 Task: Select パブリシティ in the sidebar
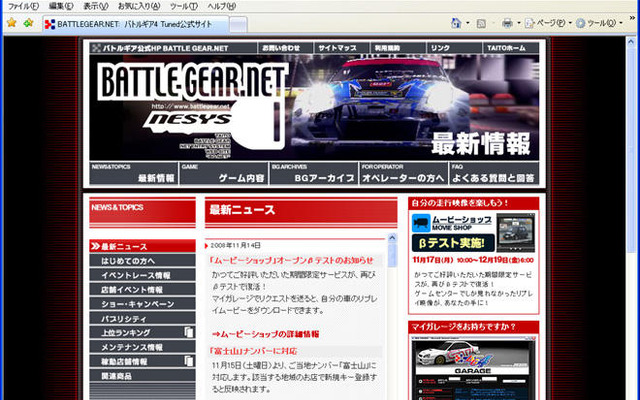pyautogui.click(x=142, y=318)
